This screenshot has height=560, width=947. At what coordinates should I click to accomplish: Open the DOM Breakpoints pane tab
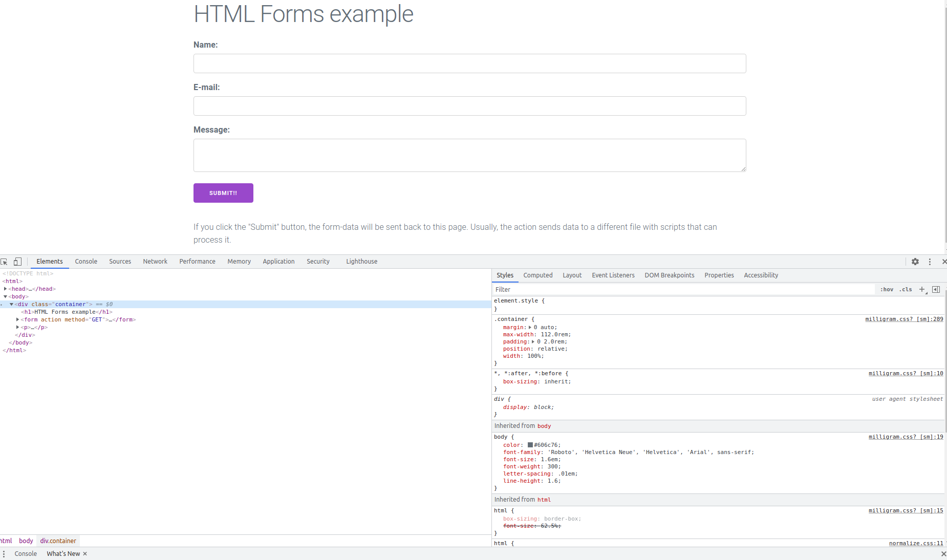tap(669, 275)
